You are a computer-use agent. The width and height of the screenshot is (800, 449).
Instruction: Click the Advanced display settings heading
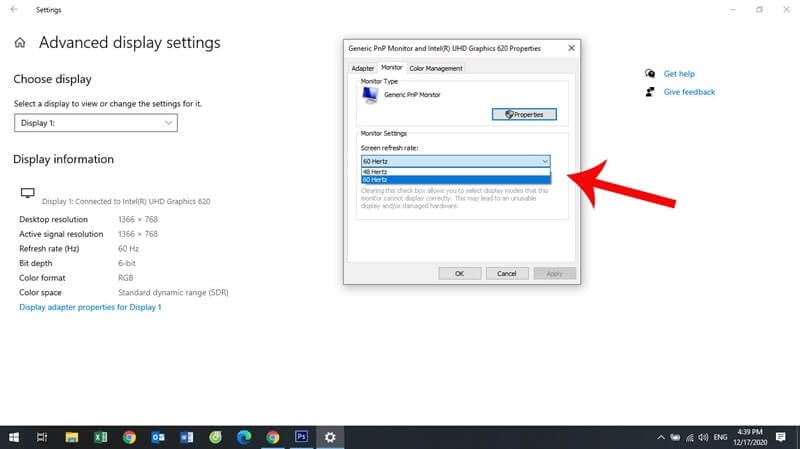tap(130, 42)
